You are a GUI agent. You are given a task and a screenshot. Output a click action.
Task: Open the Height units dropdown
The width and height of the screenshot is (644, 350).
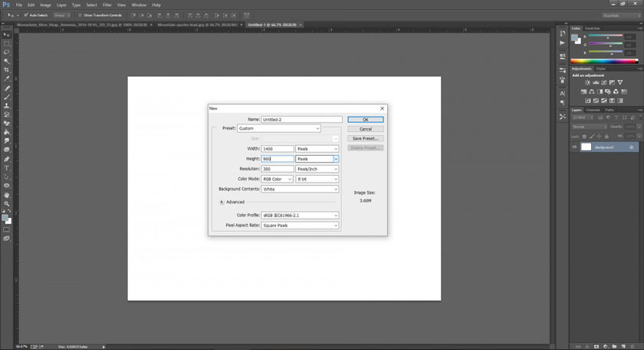(x=317, y=159)
